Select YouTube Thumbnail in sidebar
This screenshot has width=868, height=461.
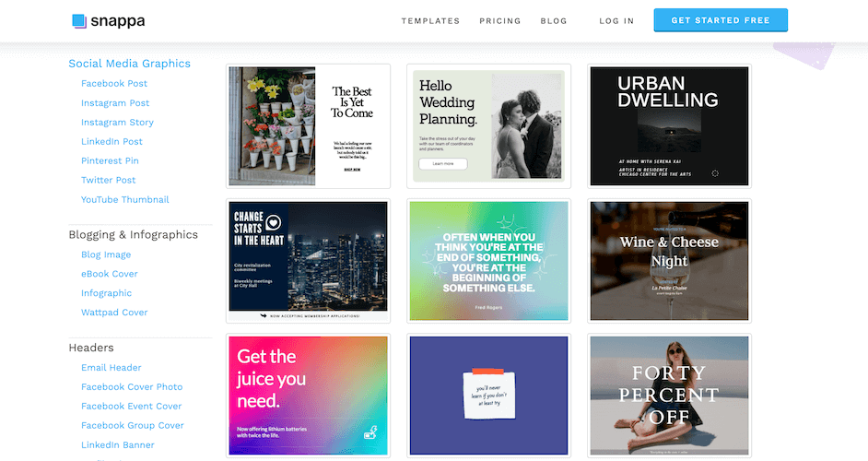(x=125, y=199)
